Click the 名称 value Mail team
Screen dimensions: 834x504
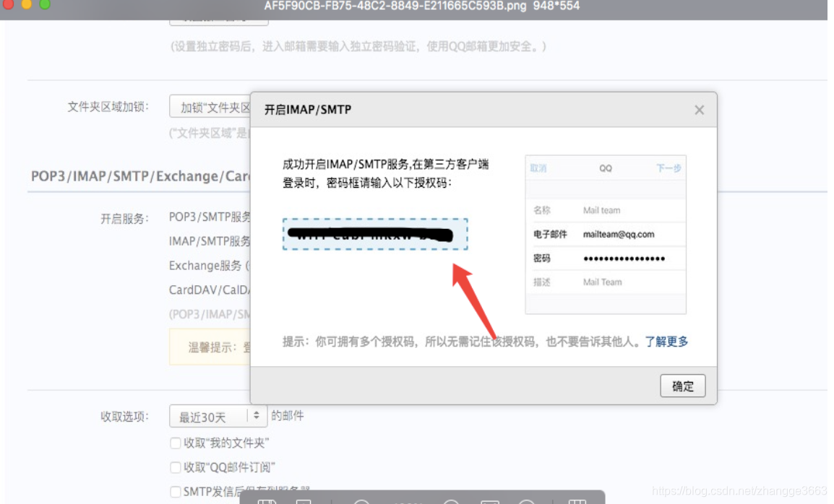tap(601, 211)
